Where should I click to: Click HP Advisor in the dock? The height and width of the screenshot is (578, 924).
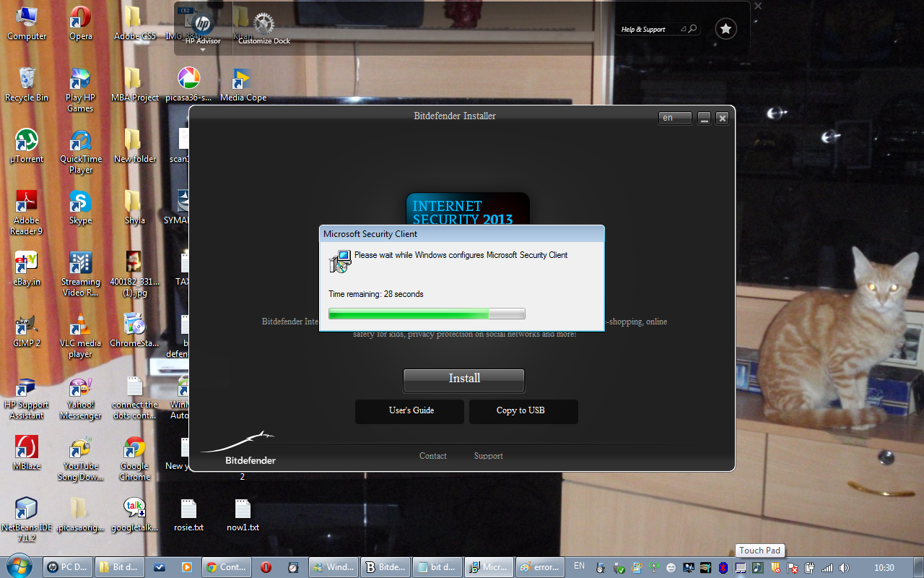point(203,29)
